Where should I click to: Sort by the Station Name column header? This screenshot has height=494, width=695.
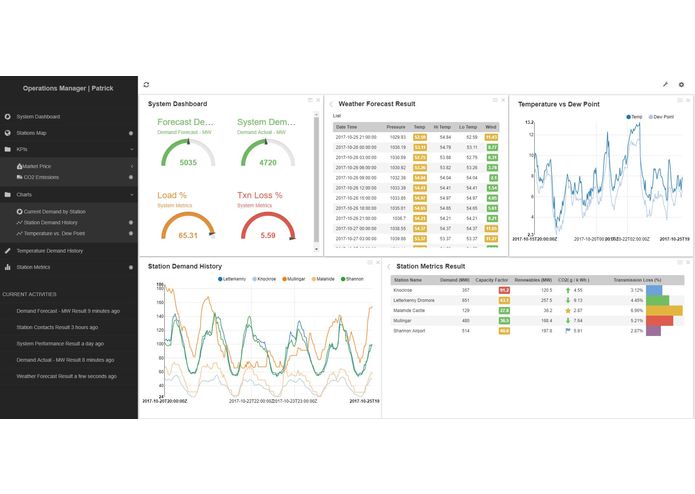[408, 280]
